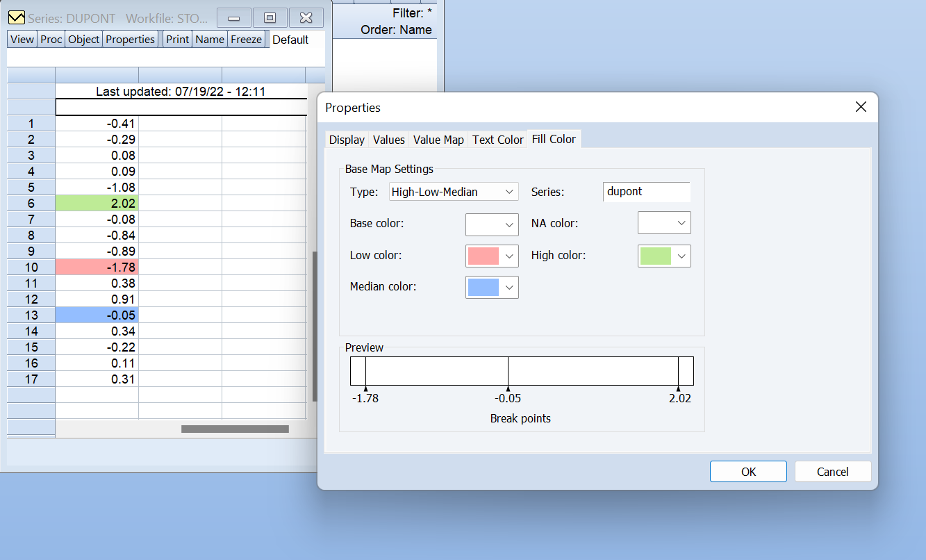Screen dimensions: 926x560
Task: Click the Object toolbar button
Action: click(x=83, y=39)
